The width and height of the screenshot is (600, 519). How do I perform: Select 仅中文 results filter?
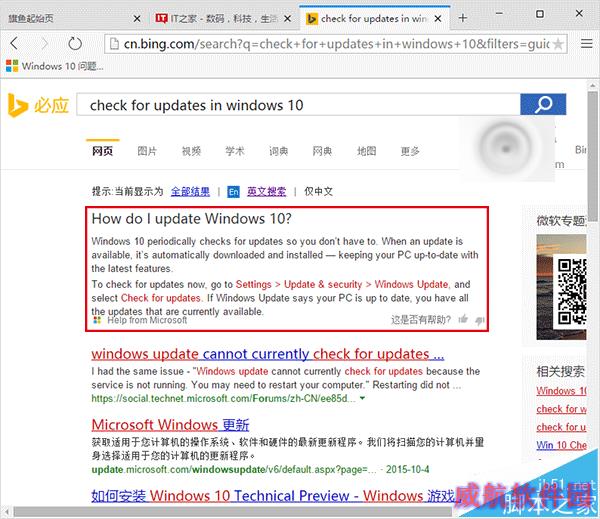318,191
